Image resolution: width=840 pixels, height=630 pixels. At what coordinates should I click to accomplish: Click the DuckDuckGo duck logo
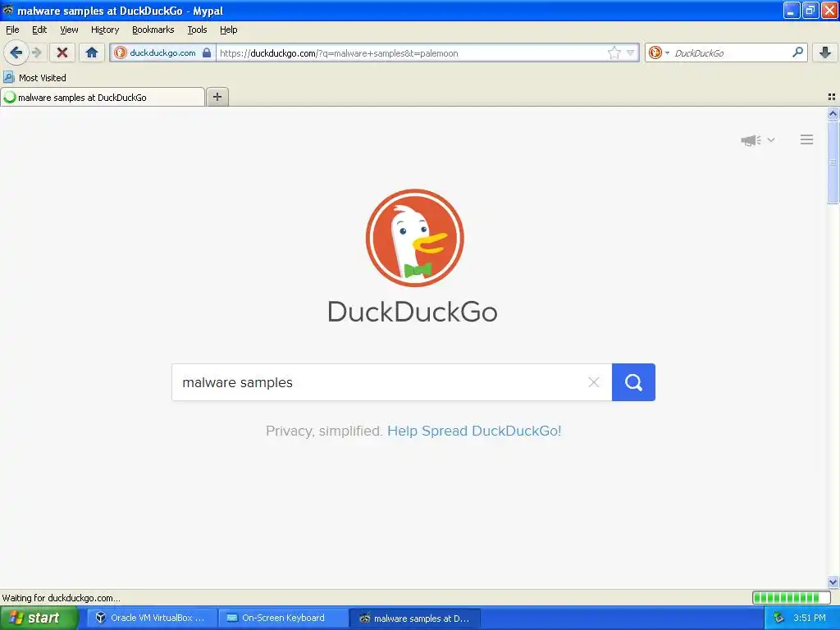[x=414, y=237]
